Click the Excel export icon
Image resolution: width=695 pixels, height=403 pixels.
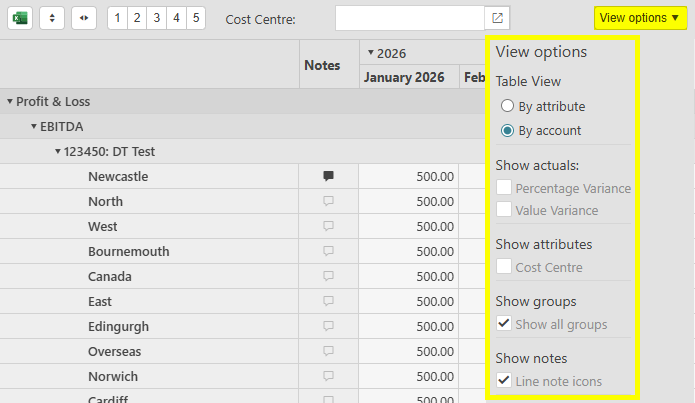(20, 18)
